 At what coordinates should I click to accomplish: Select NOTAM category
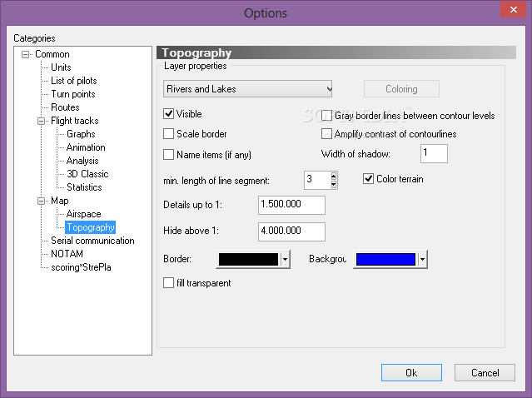pyautogui.click(x=67, y=254)
